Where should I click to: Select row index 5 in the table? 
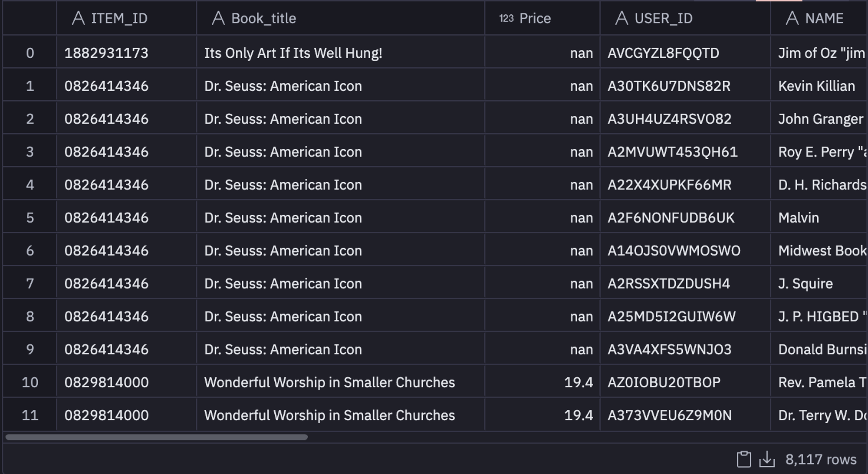[x=30, y=217]
